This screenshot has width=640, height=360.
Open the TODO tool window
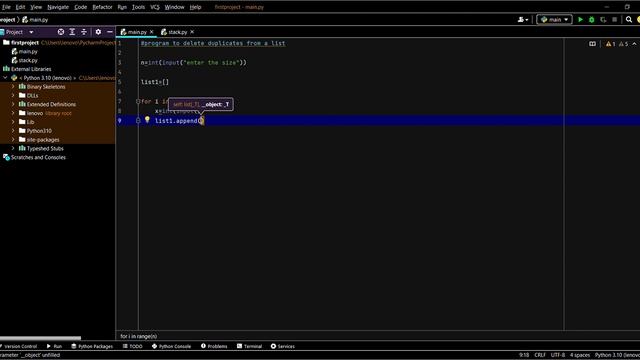pos(133,346)
